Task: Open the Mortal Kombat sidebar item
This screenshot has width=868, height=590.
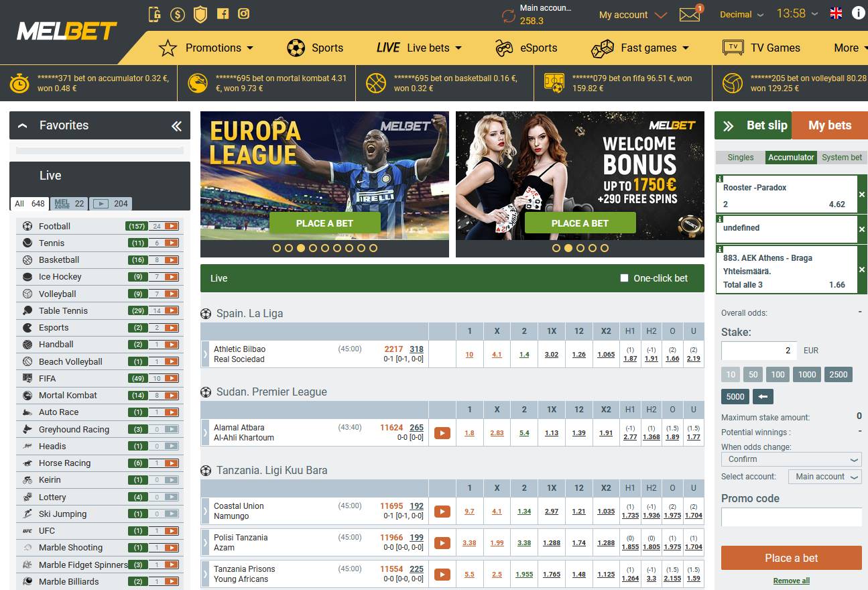Action: [68, 396]
